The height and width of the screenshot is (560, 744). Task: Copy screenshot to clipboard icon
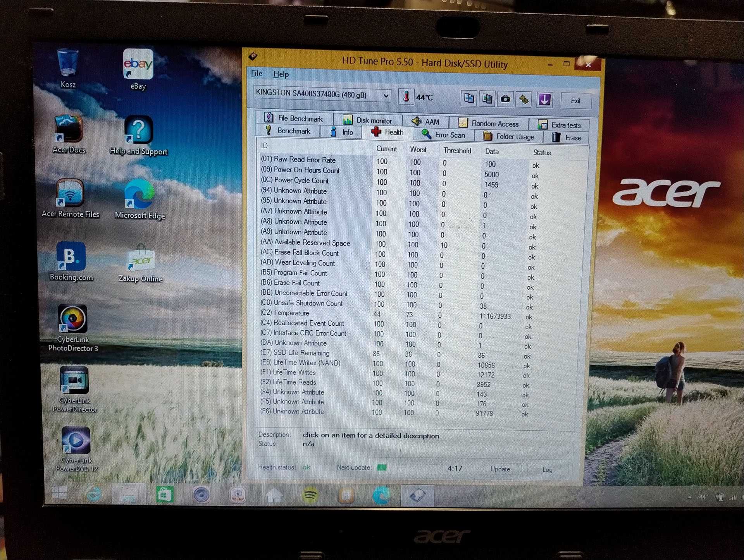(x=487, y=99)
